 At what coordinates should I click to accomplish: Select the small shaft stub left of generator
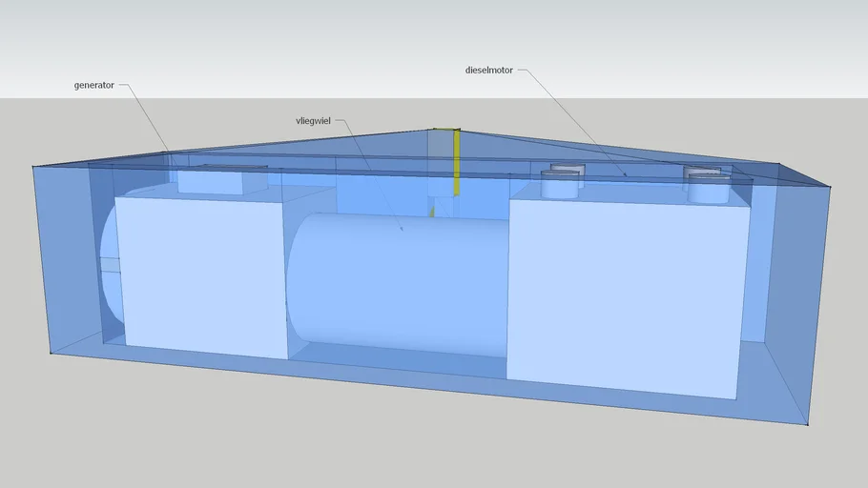coord(109,265)
